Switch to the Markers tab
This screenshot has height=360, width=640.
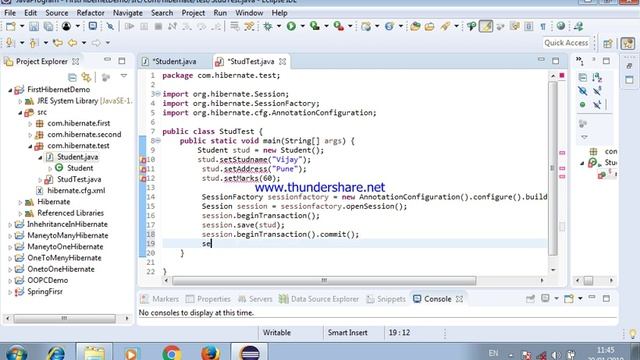tap(160, 299)
